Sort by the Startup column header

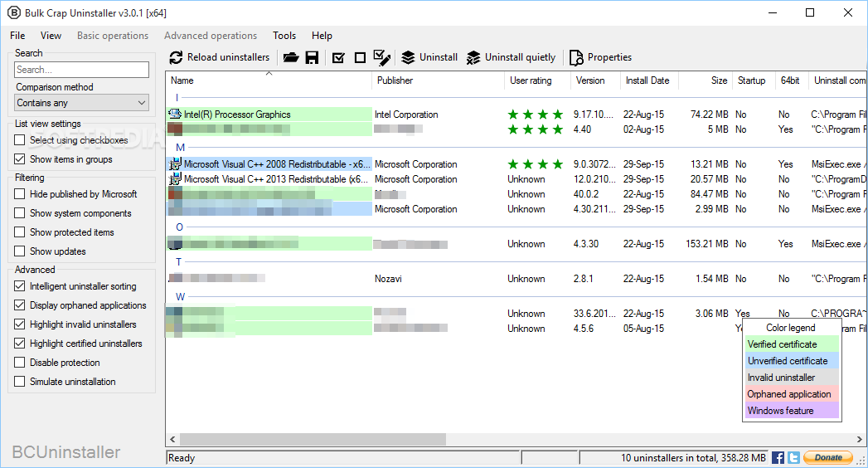tap(754, 80)
